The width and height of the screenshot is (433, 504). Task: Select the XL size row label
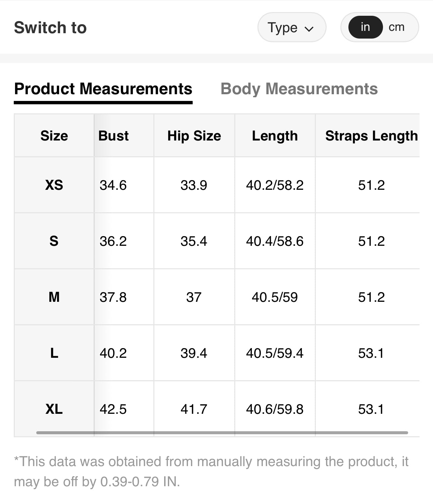tap(54, 409)
